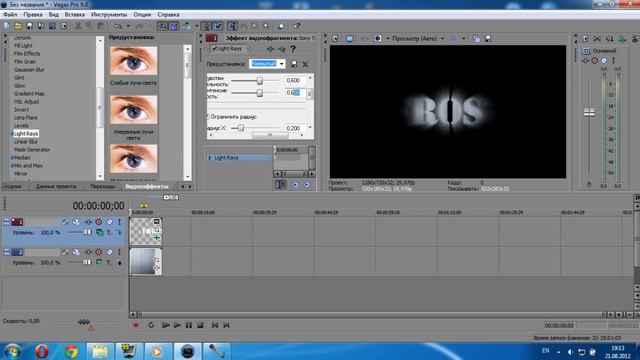Open event pan/crop on the track 2 clip

click(x=157, y=260)
